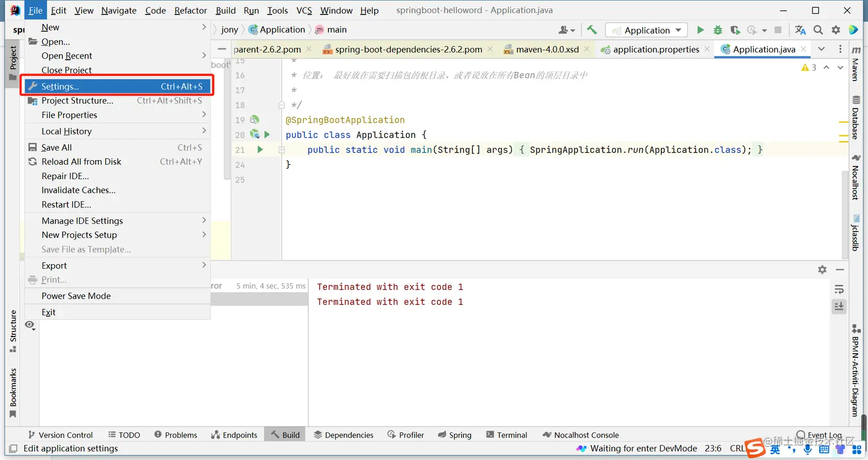Image resolution: width=868 pixels, height=460 pixels.
Task: Close the spring-boot-dependencies-2.6.2.pom tab
Action: pos(490,49)
